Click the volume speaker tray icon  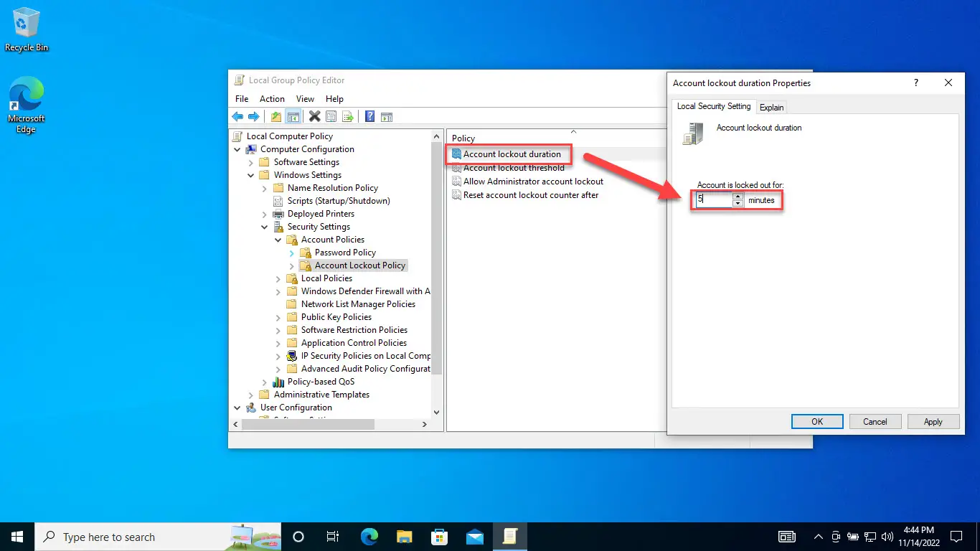(x=887, y=537)
